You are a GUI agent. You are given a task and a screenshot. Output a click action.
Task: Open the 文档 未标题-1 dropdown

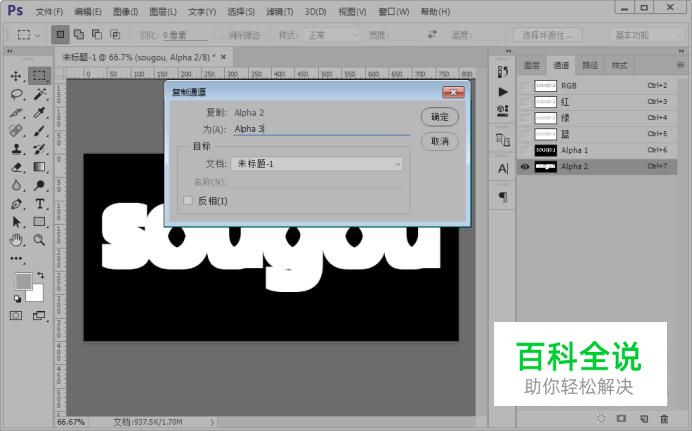[x=317, y=164]
